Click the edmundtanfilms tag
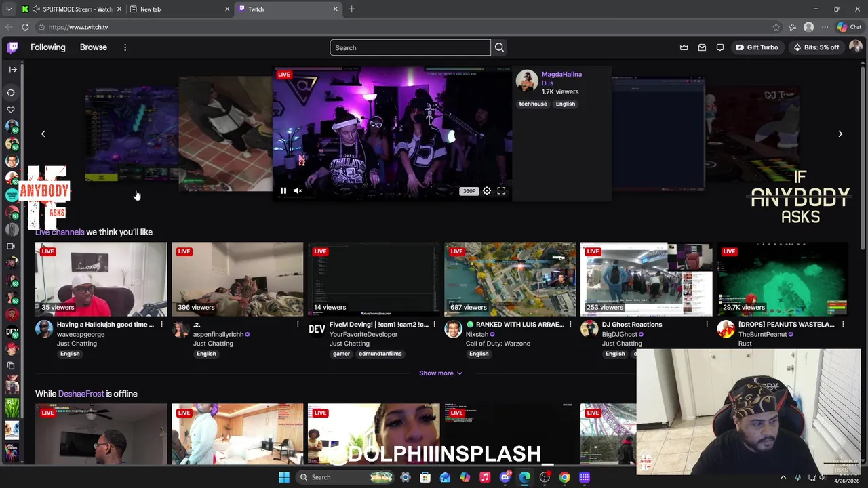The height and width of the screenshot is (488, 868). [x=380, y=354]
